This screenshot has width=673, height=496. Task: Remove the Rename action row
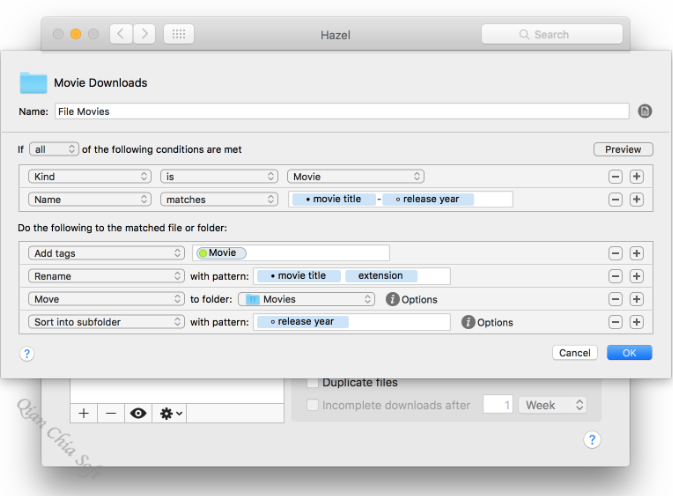(615, 276)
